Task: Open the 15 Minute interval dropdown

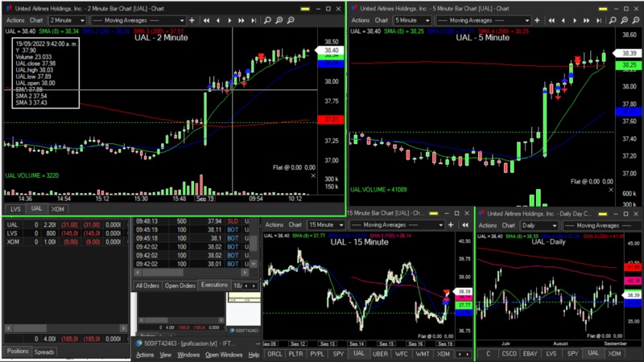Action: click(x=326, y=225)
